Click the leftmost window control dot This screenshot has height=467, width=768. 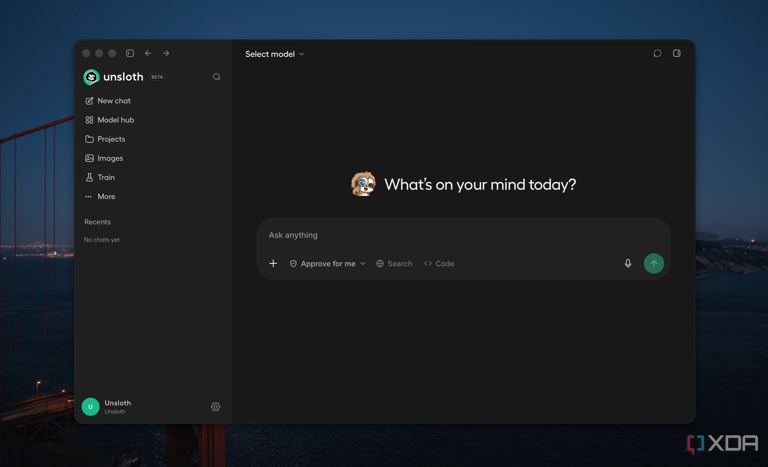click(x=86, y=53)
